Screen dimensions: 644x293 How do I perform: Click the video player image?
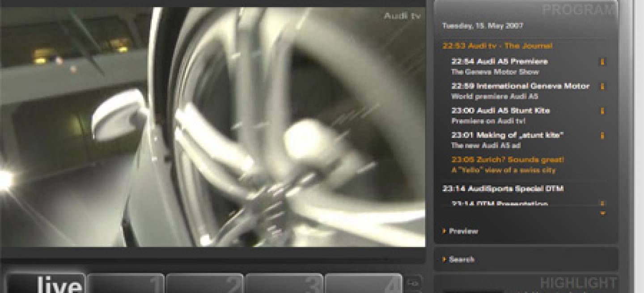[213, 127]
